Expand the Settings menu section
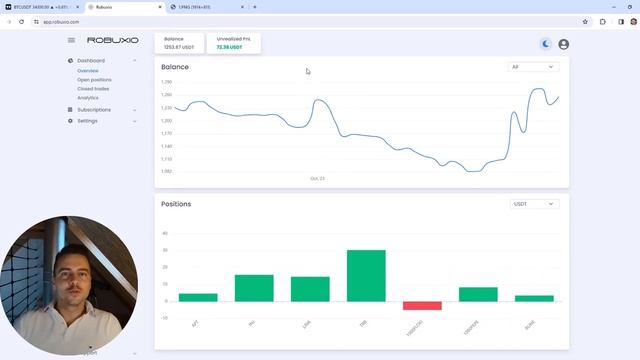This screenshot has width=640, height=360. [x=134, y=121]
